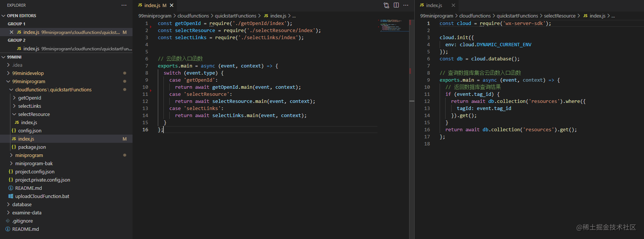Open the .gitignore file
The height and width of the screenshot is (239, 644).
(66, 221)
